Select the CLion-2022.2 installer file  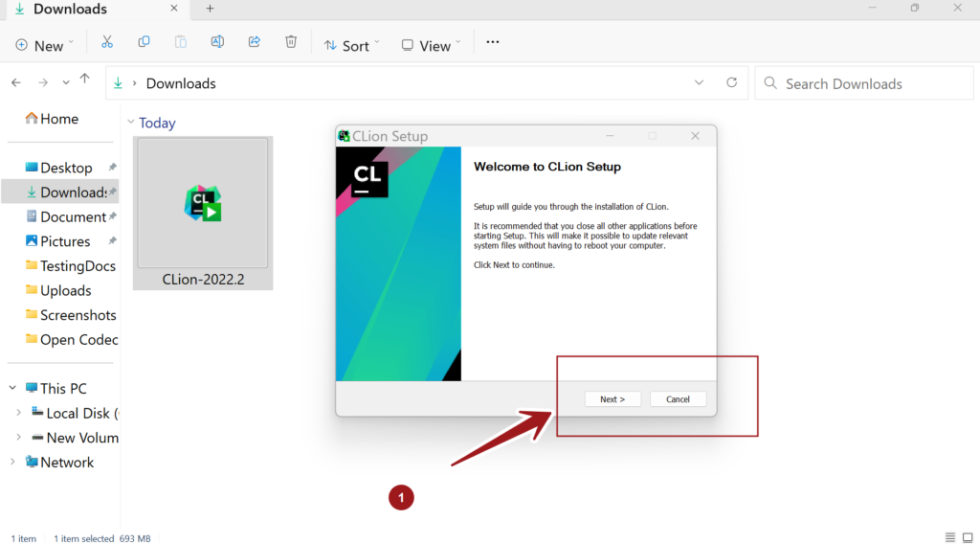tap(203, 213)
